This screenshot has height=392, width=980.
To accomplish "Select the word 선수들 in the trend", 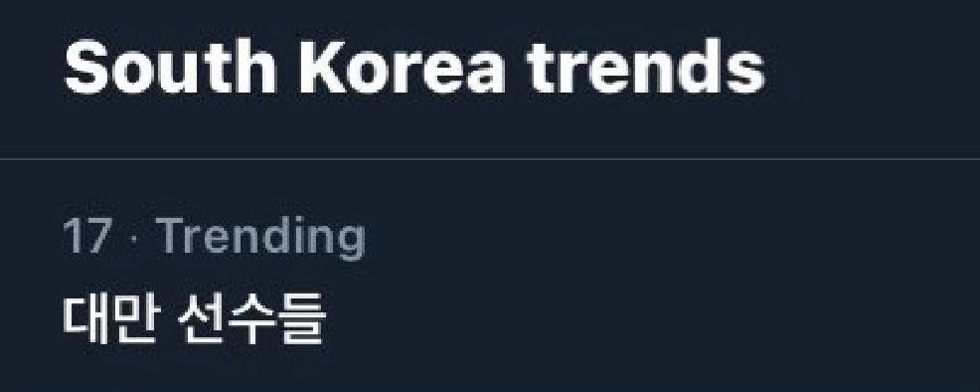I will tap(251, 317).
